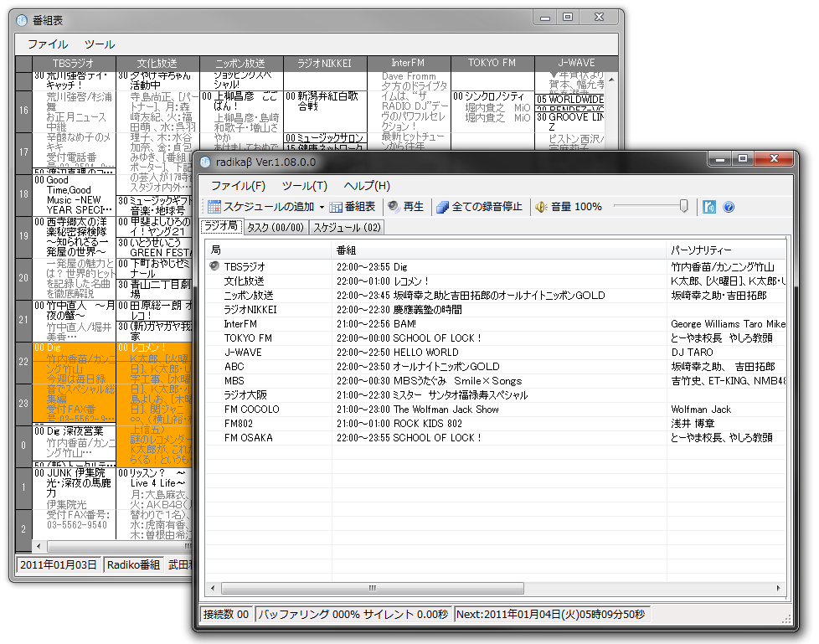Select the J-WAVE station row
Screen dimensions: 819x644
pos(496,353)
